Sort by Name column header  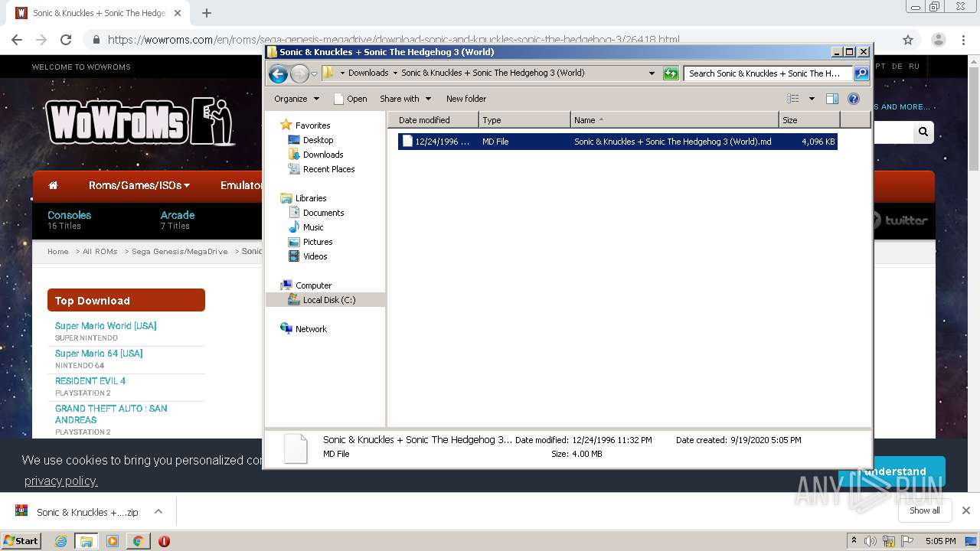pyautogui.click(x=675, y=120)
